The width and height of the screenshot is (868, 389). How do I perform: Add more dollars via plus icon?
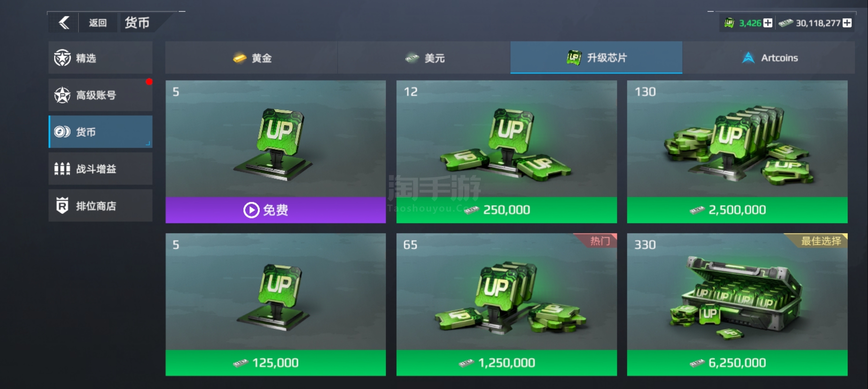847,23
